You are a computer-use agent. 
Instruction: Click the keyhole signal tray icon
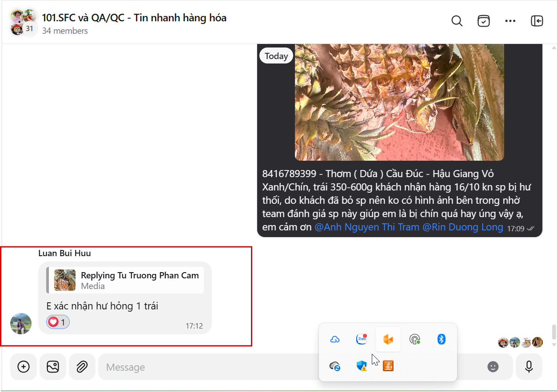(x=415, y=340)
